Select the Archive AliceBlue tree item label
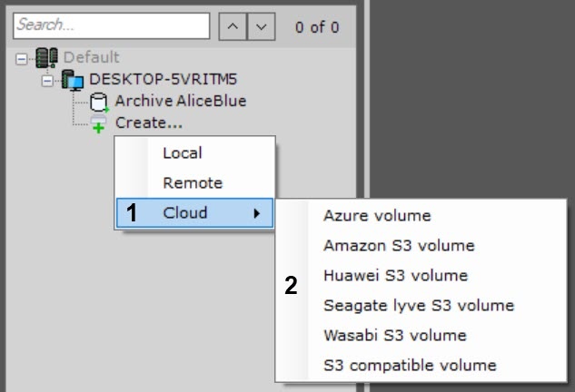The image size is (575, 392). point(180,102)
